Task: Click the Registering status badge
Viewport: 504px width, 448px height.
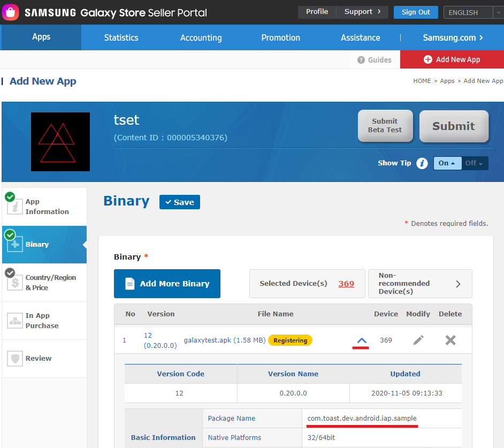Action: [290, 340]
